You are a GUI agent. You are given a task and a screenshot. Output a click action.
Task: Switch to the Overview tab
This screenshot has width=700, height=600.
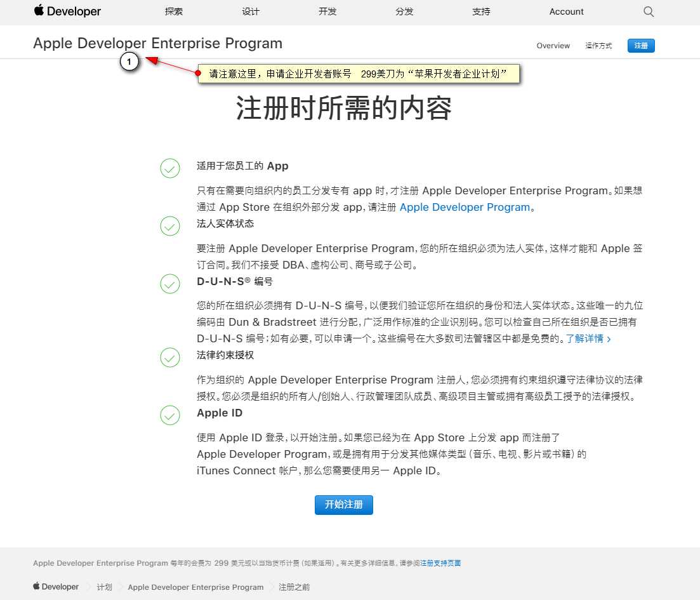pos(553,46)
